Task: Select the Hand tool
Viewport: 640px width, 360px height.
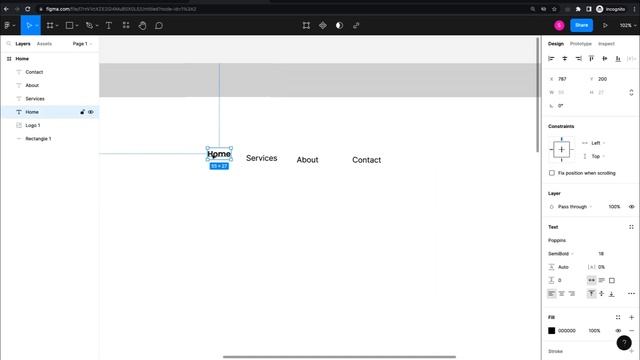Action: (x=142, y=25)
